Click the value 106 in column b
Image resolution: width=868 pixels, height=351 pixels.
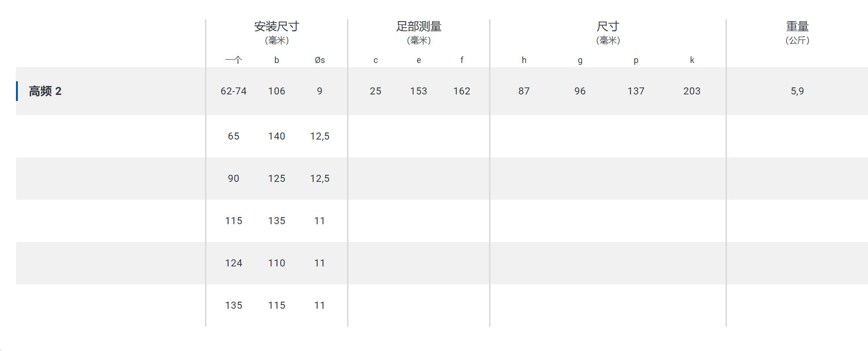276,91
